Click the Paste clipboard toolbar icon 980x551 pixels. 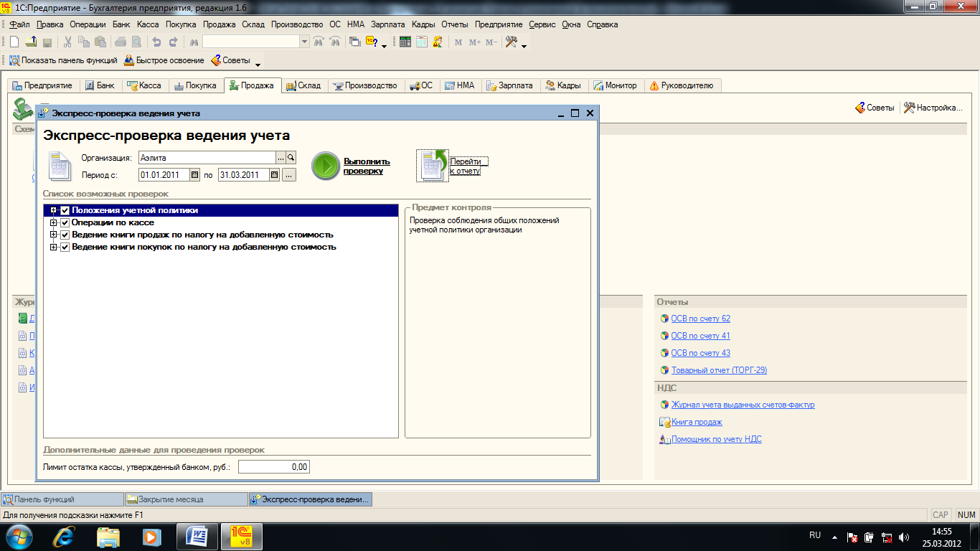coord(101,42)
